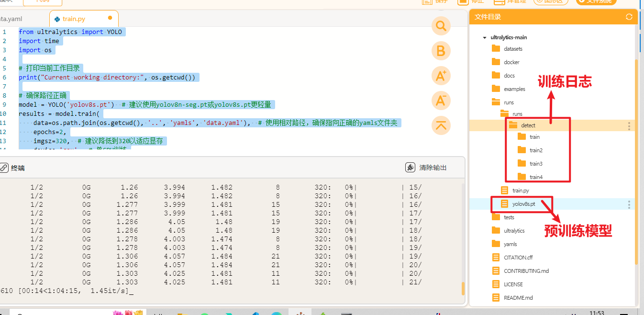This screenshot has width=644, height=315.
Task: Click the docker folder icon
Action: point(496,62)
